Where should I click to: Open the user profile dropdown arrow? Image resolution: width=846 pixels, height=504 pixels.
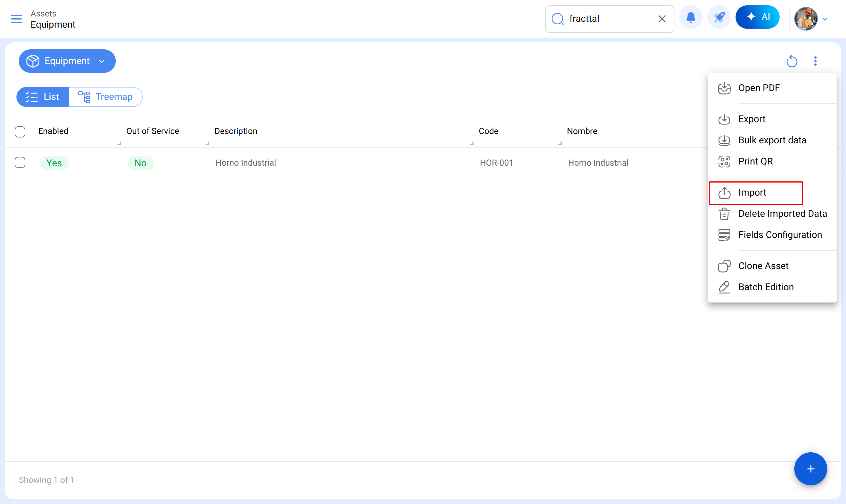point(825,19)
